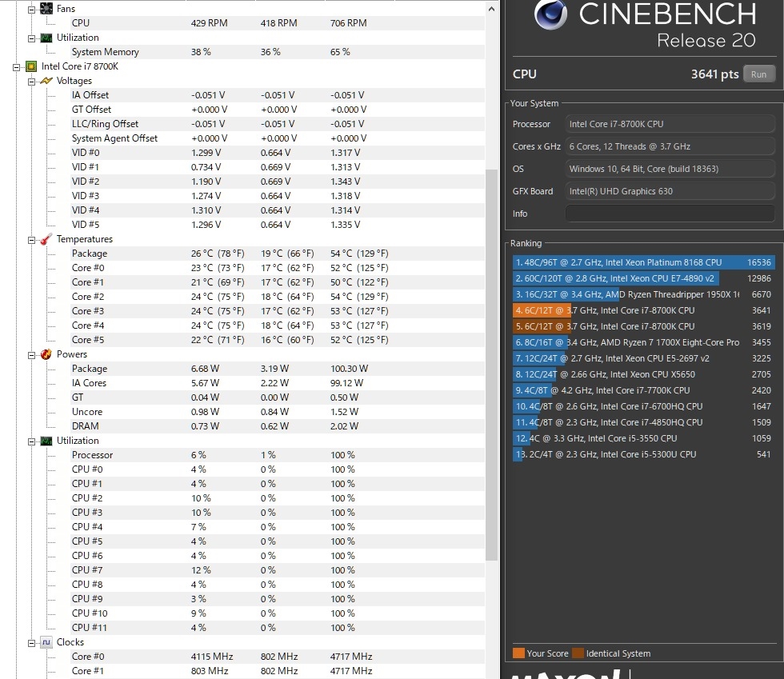Select ranking entry 13 Core i5-5300U
This screenshot has width=784, height=679.
[x=643, y=454]
